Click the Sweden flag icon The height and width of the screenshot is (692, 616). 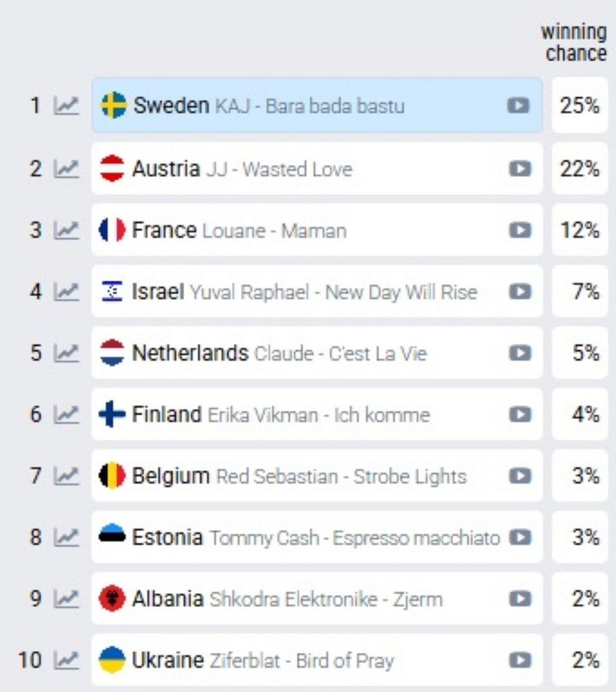[114, 105]
